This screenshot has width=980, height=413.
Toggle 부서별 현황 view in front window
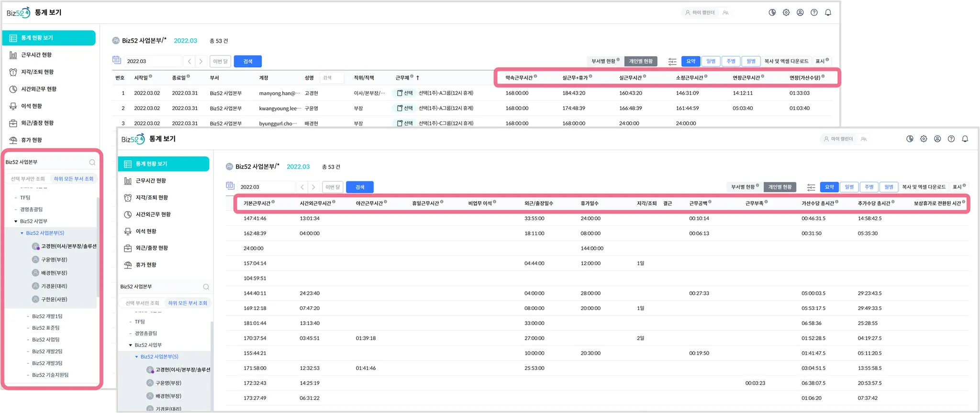click(x=743, y=187)
